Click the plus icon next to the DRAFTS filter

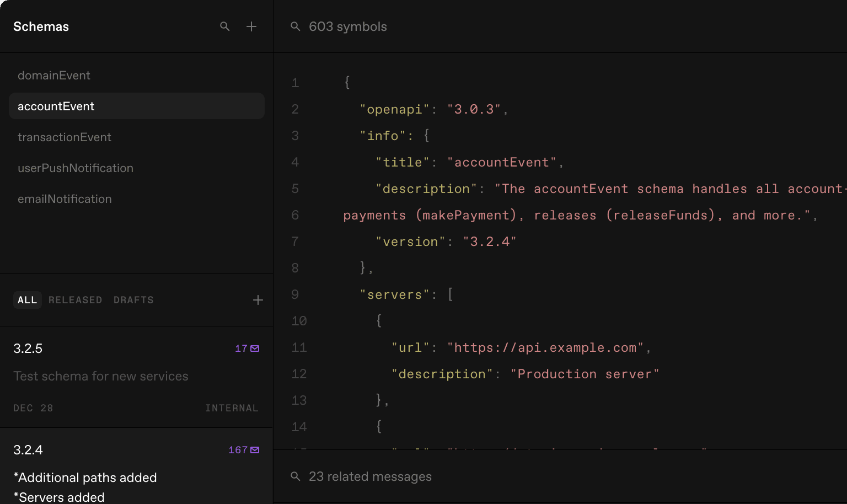tap(258, 299)
